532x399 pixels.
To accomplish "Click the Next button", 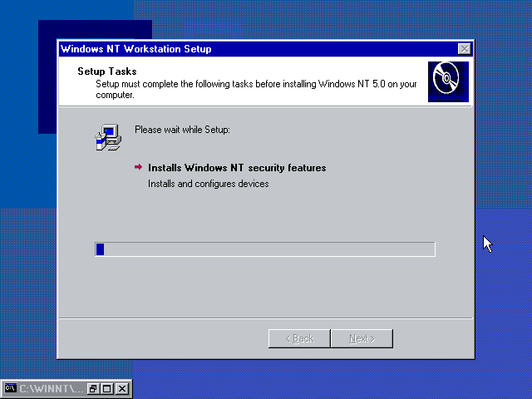I will click(x=362, y=338).
